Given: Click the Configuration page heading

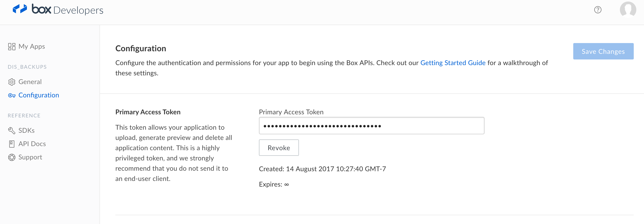Looking at the screenshot, I should [141, 48].
